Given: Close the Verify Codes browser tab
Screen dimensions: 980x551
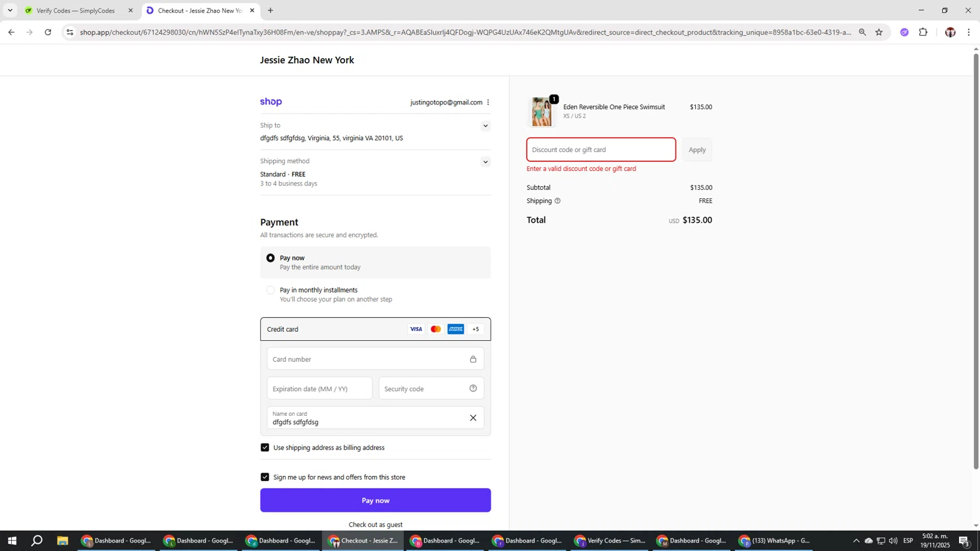Looking at the screenshot, I should click(131, 10).
